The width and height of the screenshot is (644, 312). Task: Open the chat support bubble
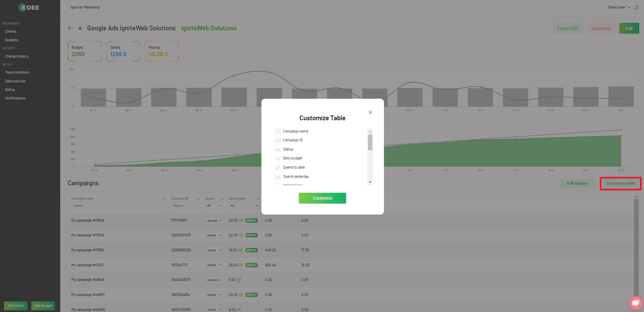(635, 303)
